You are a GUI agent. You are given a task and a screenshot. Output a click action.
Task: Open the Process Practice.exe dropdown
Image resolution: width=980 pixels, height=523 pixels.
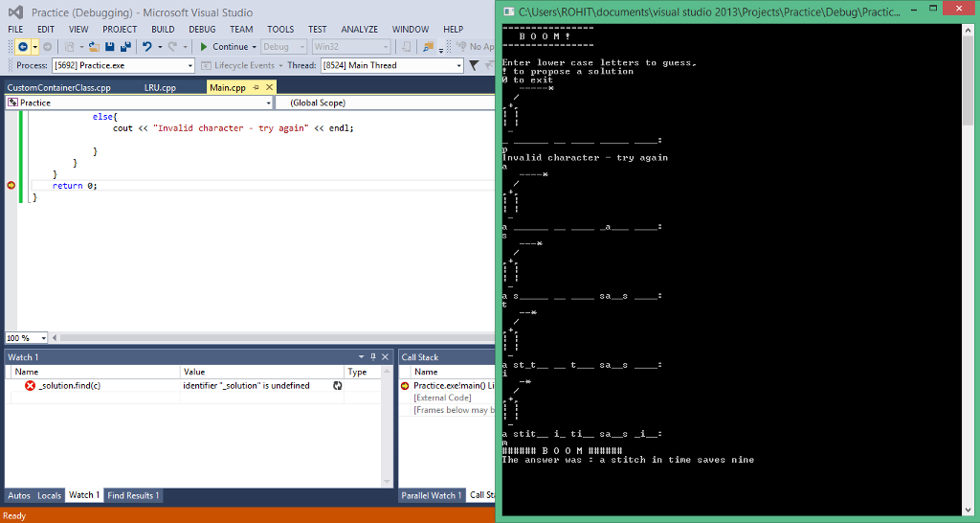pyautogui.click(x=123, y=65)
